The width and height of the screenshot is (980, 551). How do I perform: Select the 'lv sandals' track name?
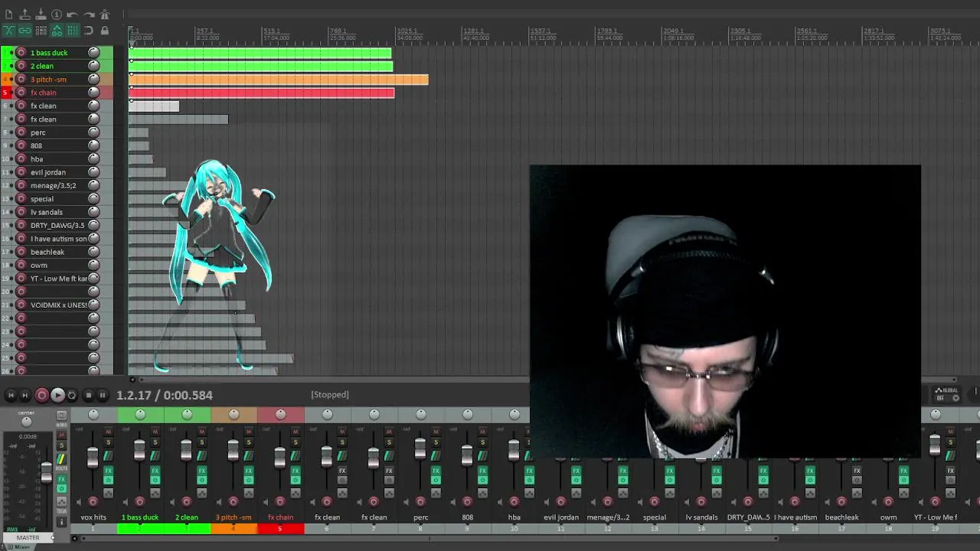pyautogui.click(x=47, y=212)
